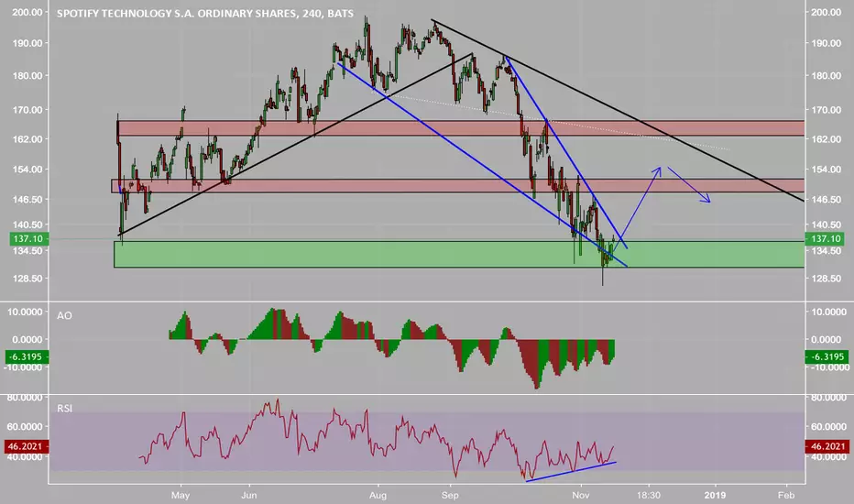The image size is (854, 504).
Task: Click the red 46.2021 RSI tag on left axis
Action: (27, 446)
